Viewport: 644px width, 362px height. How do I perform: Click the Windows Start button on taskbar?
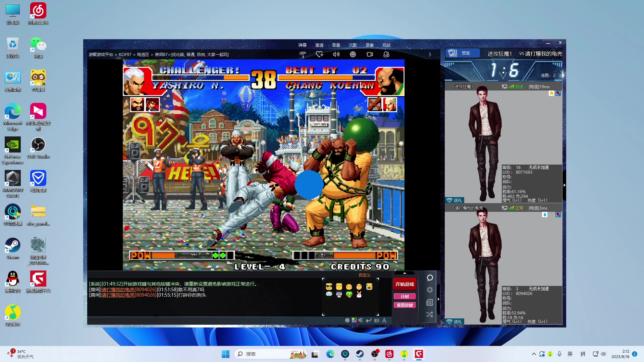click(225, 354)
